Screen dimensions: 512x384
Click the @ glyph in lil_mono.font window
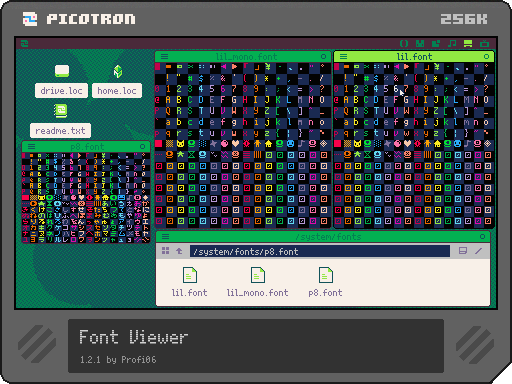[157, 100]
